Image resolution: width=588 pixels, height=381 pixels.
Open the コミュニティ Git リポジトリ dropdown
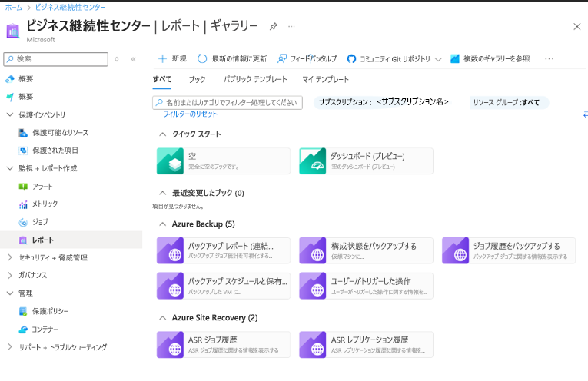(x=394, y=59)
